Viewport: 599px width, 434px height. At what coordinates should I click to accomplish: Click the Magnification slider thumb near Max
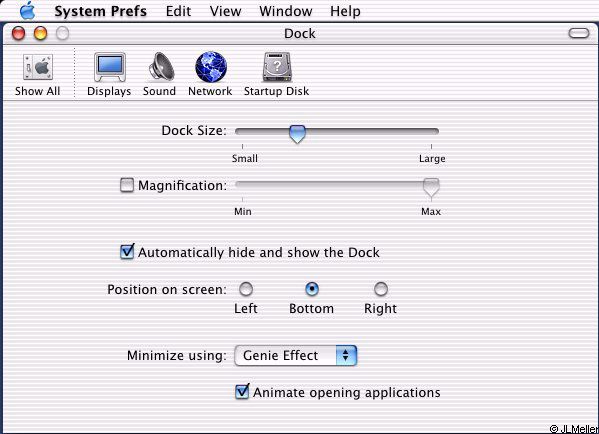431,187
